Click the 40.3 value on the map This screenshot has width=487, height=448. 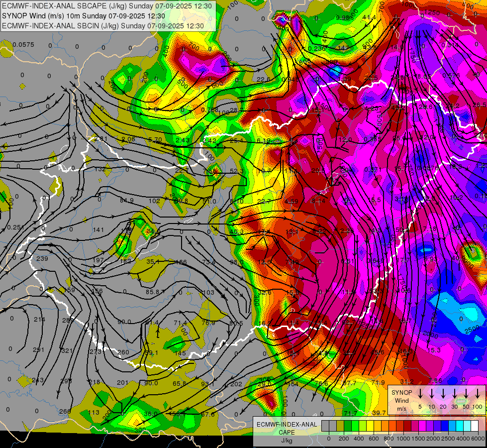(237, 231)
